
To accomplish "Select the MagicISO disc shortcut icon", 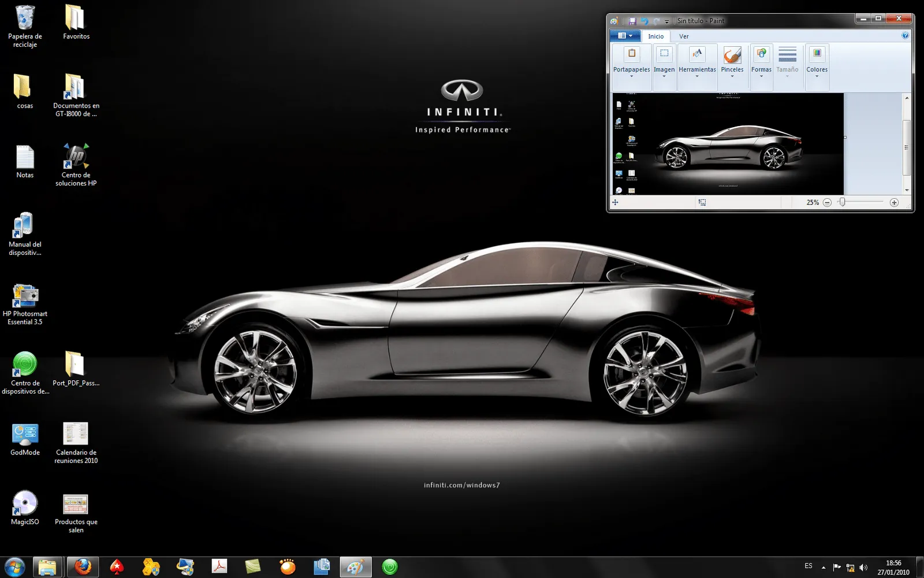I will pyautogui.click(x=25, y=508).
